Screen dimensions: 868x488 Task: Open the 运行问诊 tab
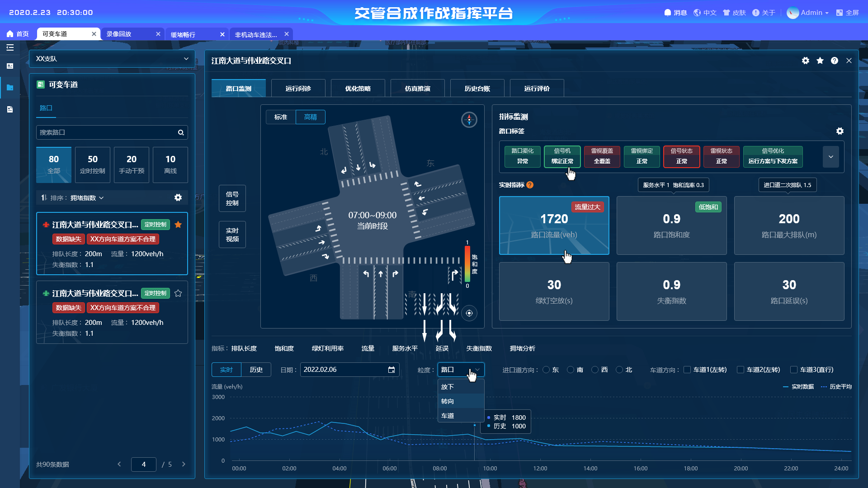298,89
